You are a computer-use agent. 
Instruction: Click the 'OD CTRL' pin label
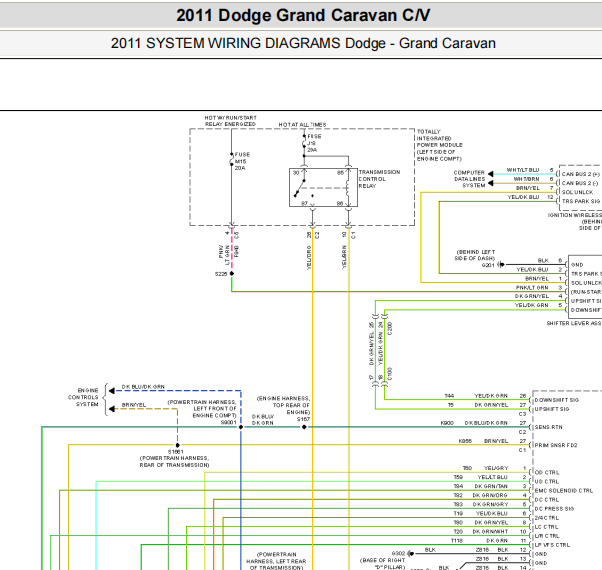coord(547,473)
